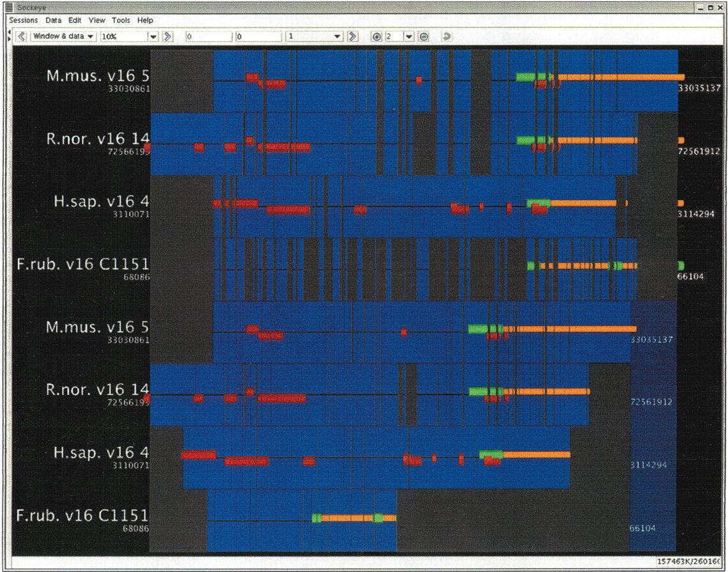Image resolution: width=728 pixels, height=572 pixels.
Task: Click the first '0' coordinate input field
Action: 209,36
